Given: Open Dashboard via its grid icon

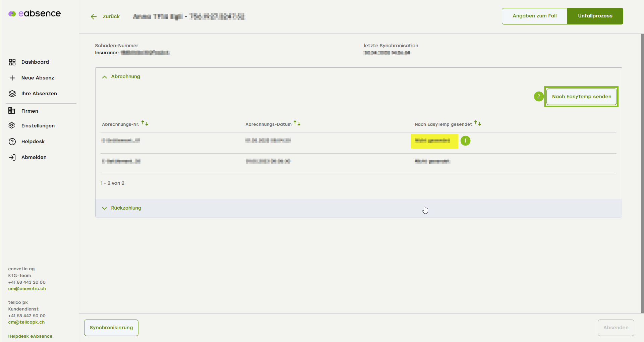Looking at the screenshot, I should point(12,62).
